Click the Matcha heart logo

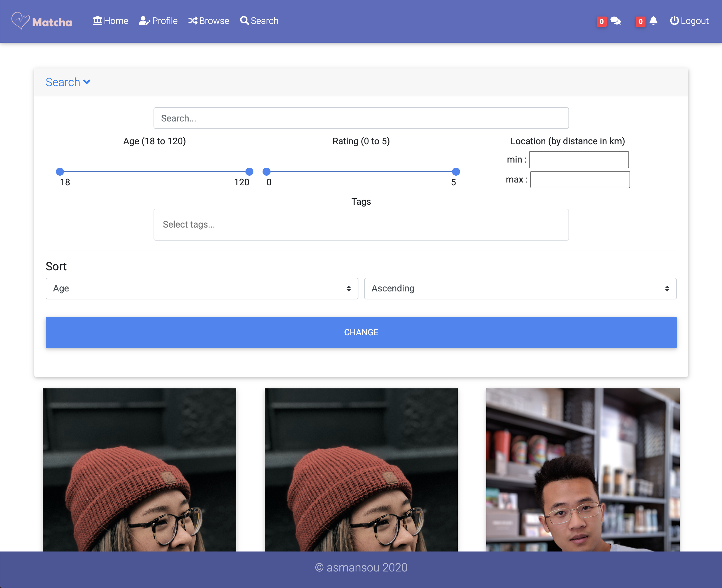point(20,21)
